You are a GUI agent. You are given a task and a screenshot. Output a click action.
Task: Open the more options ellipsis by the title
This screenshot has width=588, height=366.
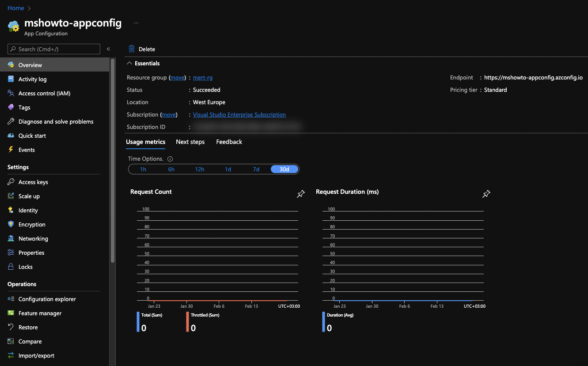click(136, 23)
